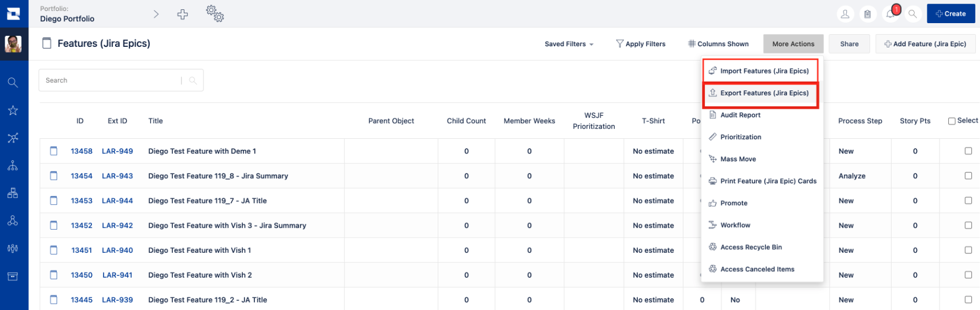The width and height of the screenshot is (980, 310).
Task: Check the checkbox for feature 13450
Action: click(x=968, y=275)
